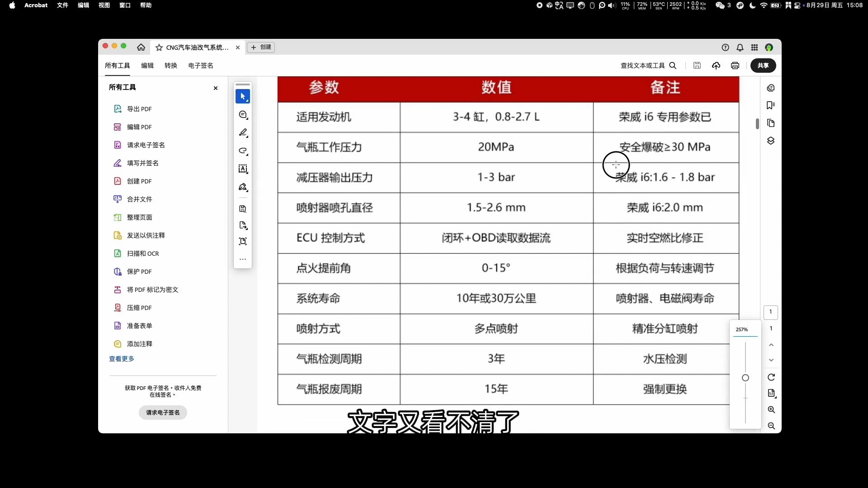Image resolution: width=868 pixels, height=488 pixels.
Task: Select the arrow selection tool
Action: (243, 97)
